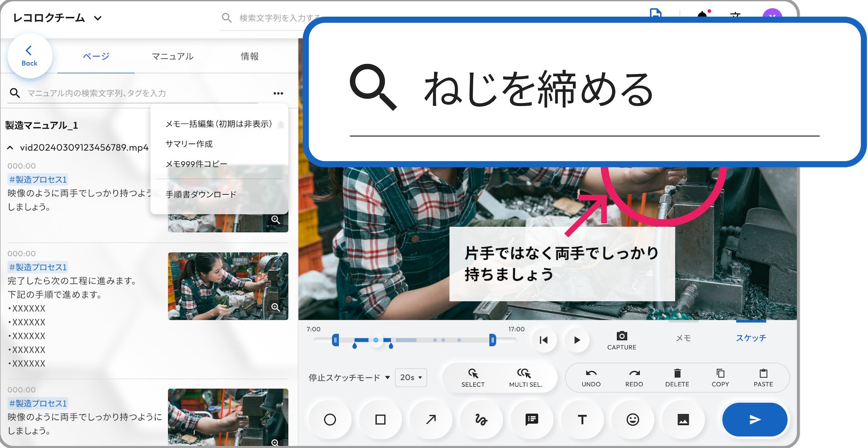868x448 pixels.
Task: Capture the current frame with CAPTURE
Action: click(622, 341)
